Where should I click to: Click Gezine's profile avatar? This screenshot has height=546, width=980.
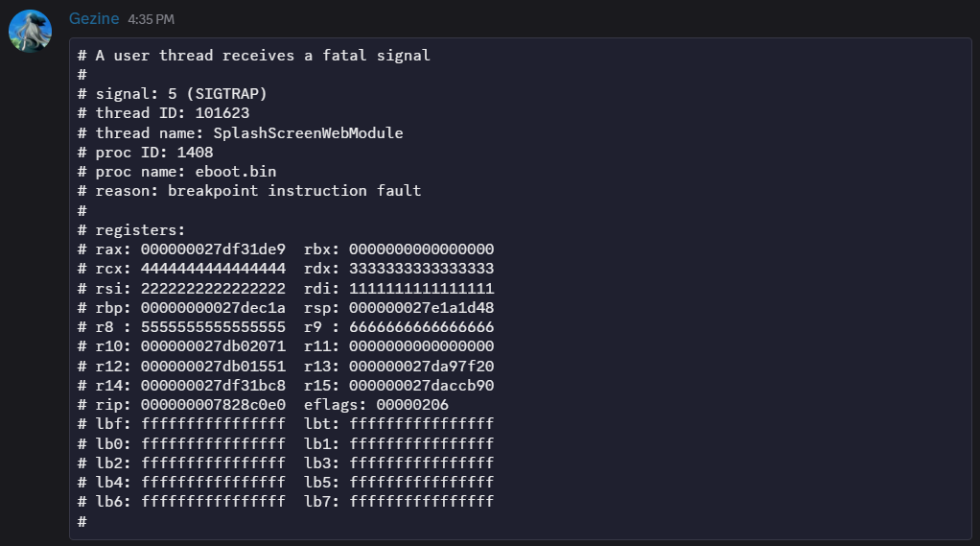[30, 31]
